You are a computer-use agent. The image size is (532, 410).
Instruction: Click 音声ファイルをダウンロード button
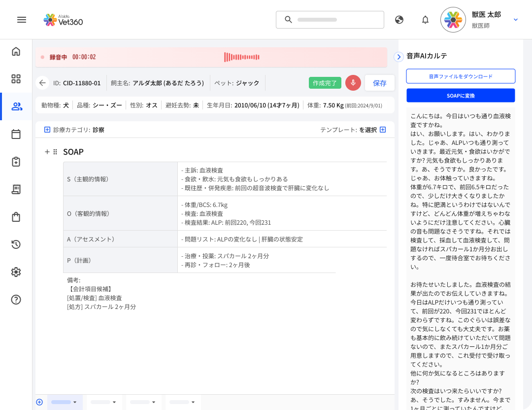click(461, 76)
